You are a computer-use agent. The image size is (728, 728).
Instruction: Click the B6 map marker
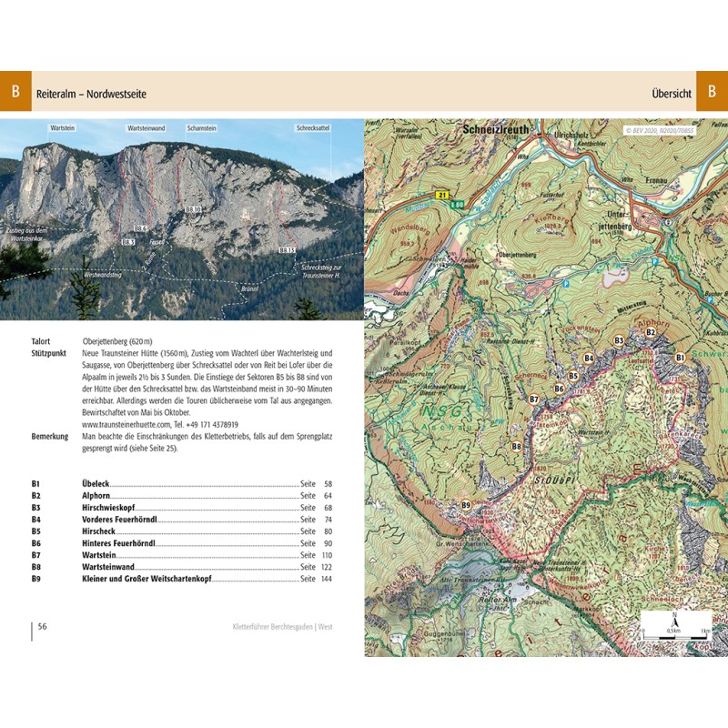pos(559,389)
